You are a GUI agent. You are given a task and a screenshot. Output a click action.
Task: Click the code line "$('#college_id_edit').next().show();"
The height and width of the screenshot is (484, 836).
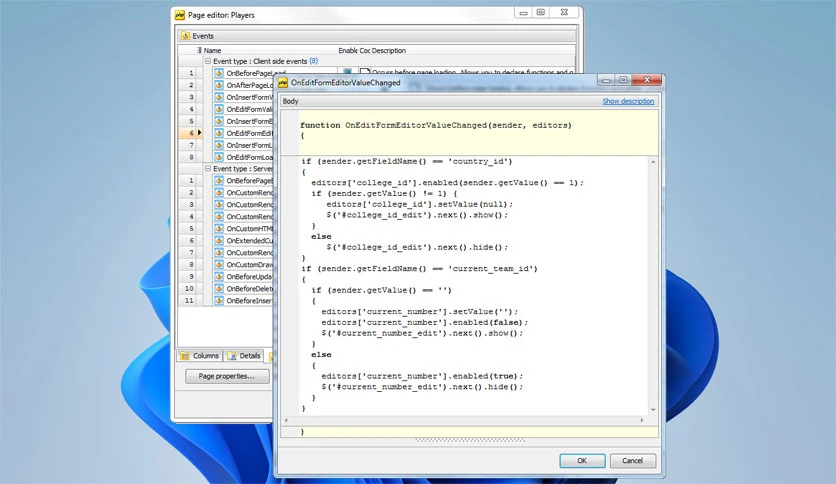point(417,215)
